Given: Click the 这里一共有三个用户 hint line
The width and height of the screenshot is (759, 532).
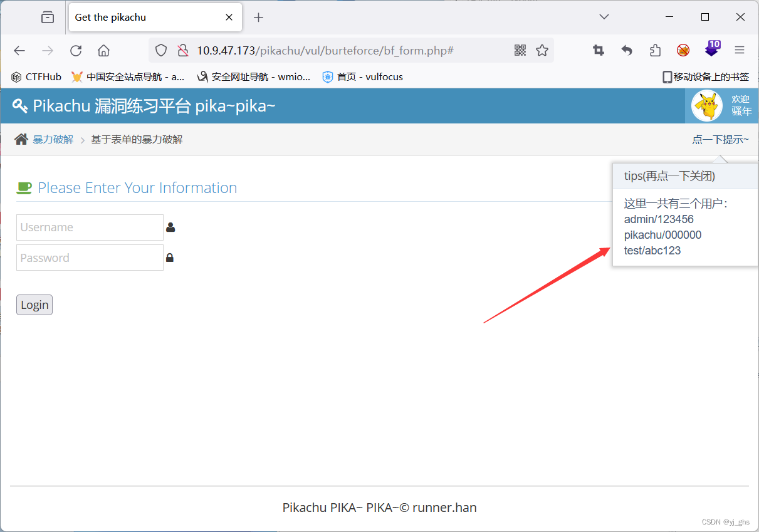Looking at the screenshot, I should tap(676, 204).
